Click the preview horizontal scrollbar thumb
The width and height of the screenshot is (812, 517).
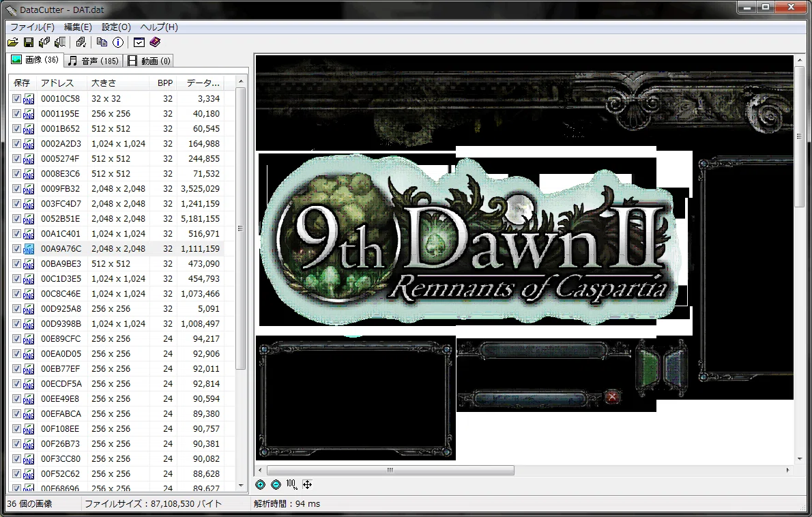click(390, 470)
